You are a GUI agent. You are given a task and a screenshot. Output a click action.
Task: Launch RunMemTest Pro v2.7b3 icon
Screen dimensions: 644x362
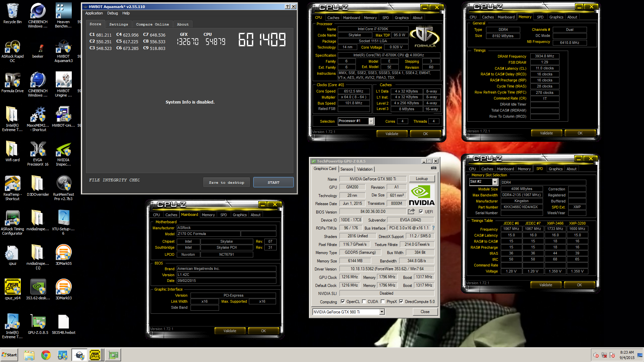pyautogui.click(x=63, y=188)
